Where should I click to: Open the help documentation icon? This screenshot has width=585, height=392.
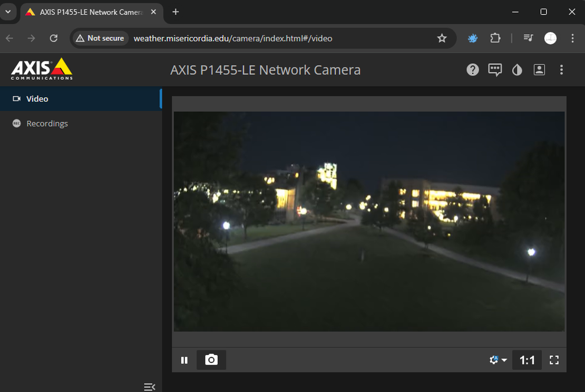point(472,70)
